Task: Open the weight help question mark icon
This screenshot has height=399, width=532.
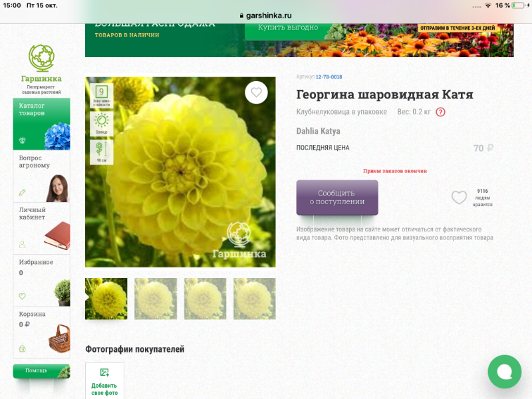Action: tap(440, 112)
